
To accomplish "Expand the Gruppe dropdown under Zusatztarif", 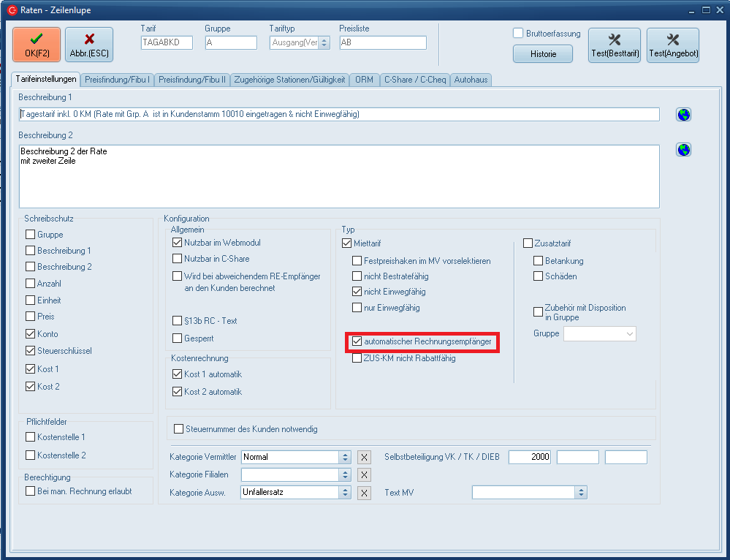I will click(630, 334).
